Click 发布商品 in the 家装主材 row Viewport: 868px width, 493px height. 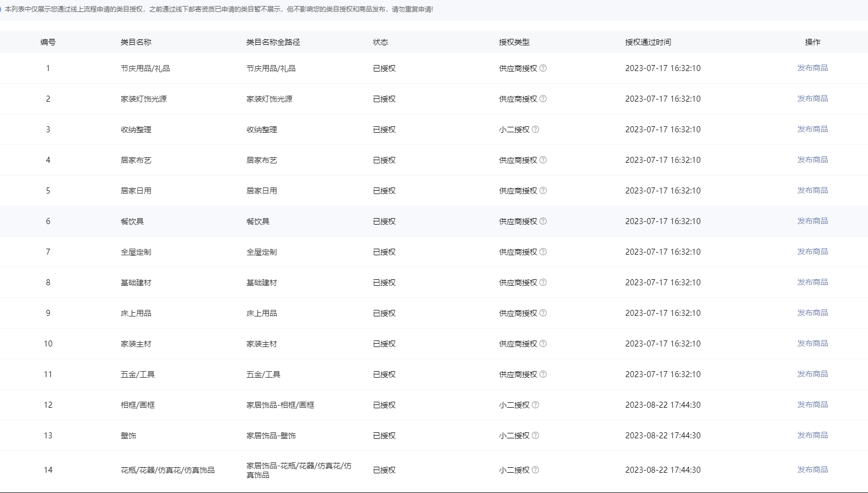tap(812, 343)
